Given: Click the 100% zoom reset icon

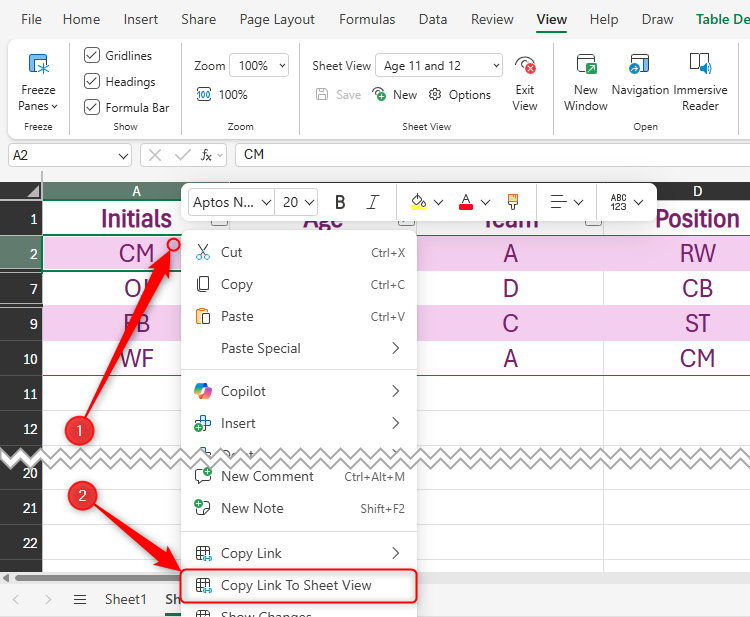Looking at the screenshot, I should pyautogui.click(x=204, y=95).
